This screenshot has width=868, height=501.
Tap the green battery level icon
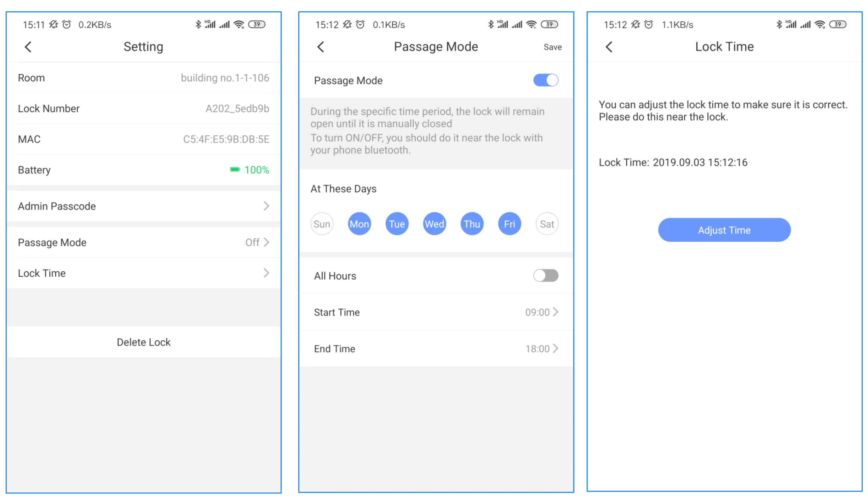(x=235, y=170)
